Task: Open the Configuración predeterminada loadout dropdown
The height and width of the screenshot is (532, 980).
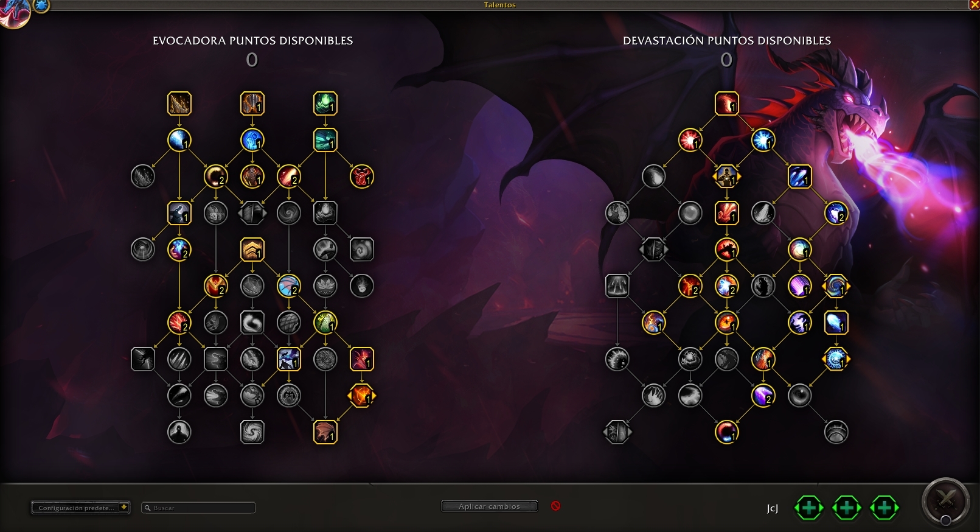Action: pyautogui.click(x=81, y=508)
